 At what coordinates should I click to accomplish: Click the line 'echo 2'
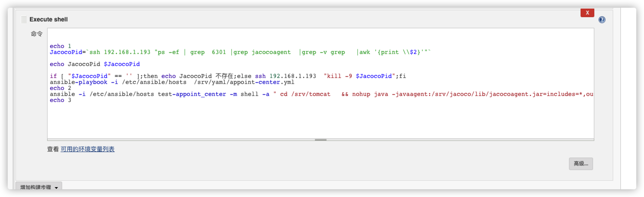(x=60, y=88)
